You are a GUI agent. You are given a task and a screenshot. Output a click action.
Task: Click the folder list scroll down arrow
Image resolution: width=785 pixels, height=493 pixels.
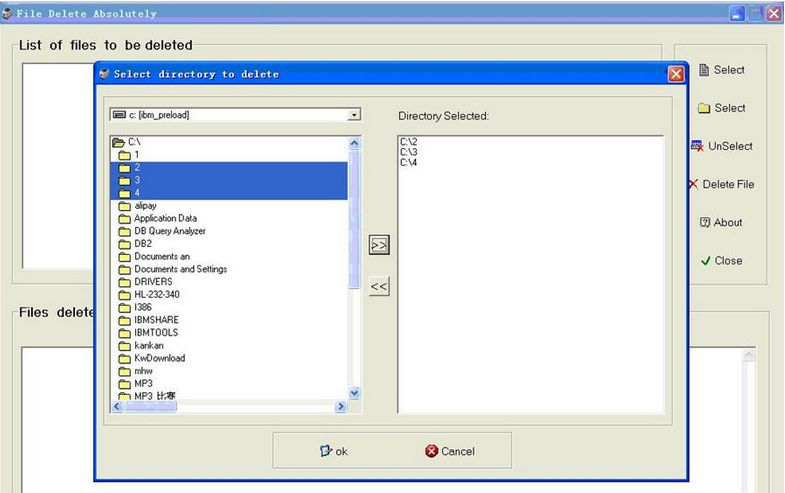354,393
